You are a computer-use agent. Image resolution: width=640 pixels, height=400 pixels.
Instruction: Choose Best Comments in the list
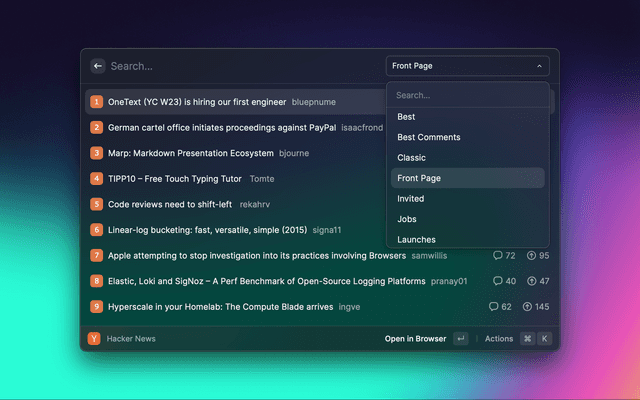pos(429,137)
